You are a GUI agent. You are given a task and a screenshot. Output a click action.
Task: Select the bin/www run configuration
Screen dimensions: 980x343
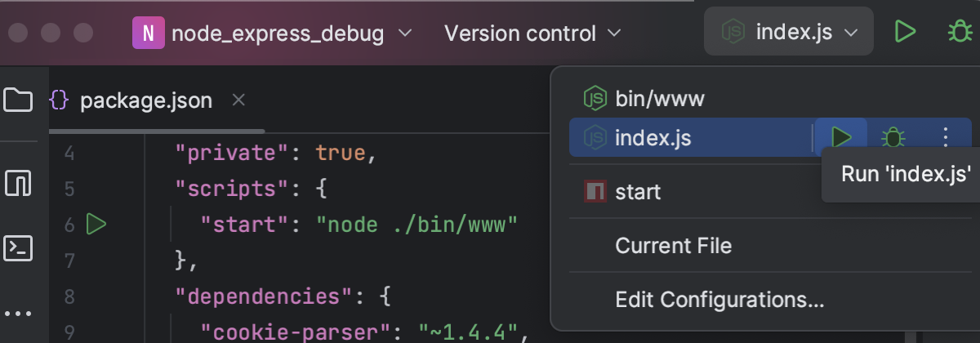(x=659, y=100)
